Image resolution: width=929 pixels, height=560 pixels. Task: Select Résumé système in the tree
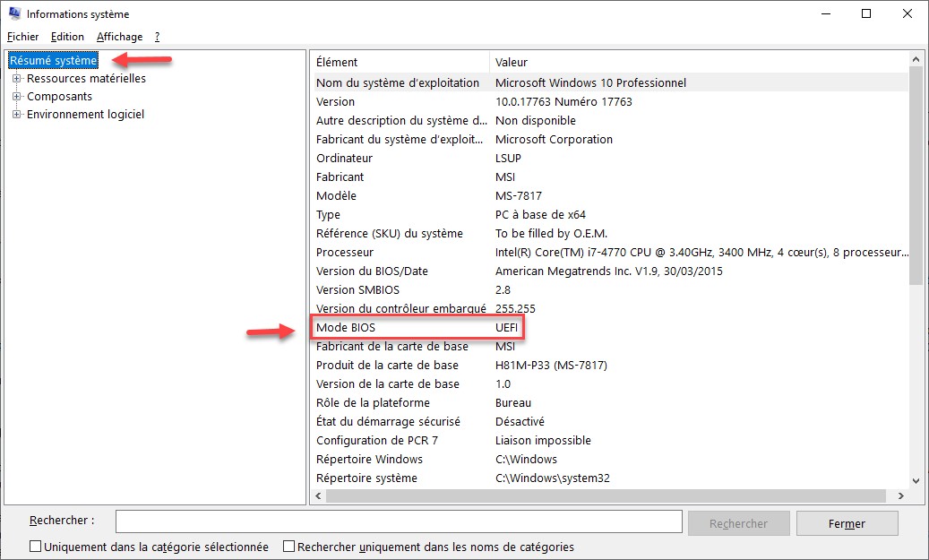click(53, 61)
